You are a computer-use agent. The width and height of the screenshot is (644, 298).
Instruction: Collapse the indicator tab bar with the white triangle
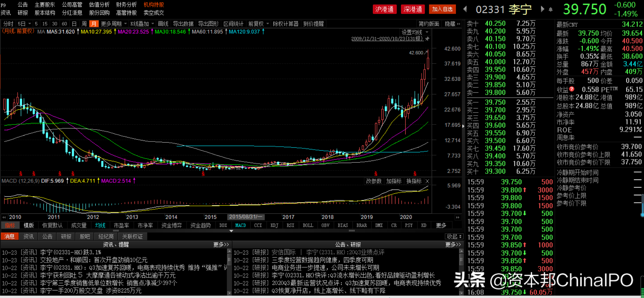(x=231, y=231)
